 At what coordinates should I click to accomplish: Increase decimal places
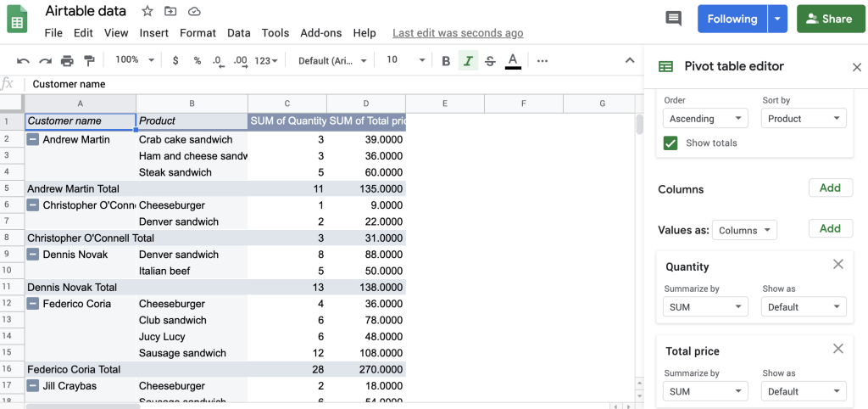240,61
